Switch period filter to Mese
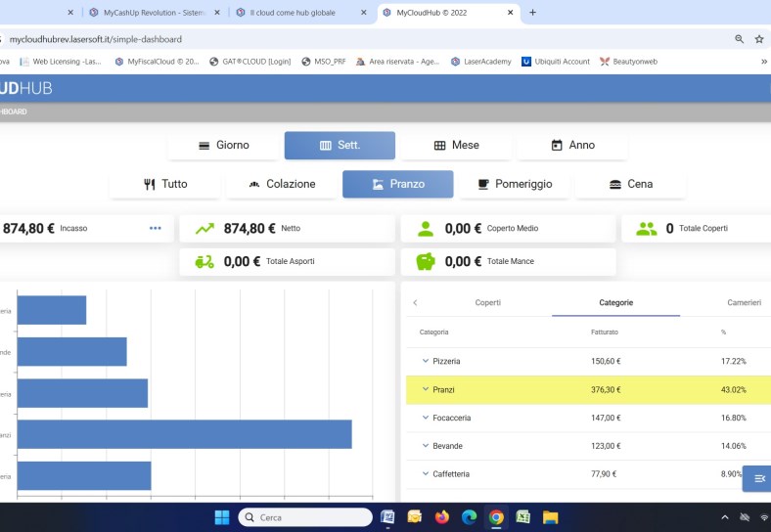The image size is (771, 532). tap(456, 146)
